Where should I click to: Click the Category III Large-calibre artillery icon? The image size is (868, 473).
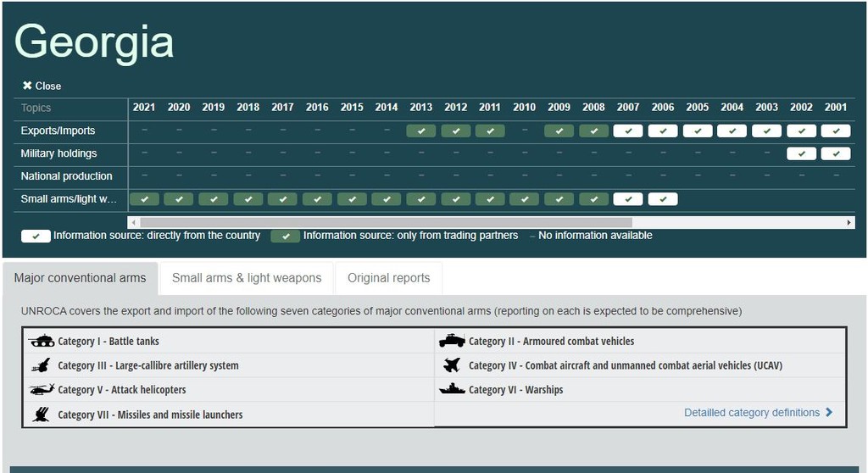coord(42,365)
